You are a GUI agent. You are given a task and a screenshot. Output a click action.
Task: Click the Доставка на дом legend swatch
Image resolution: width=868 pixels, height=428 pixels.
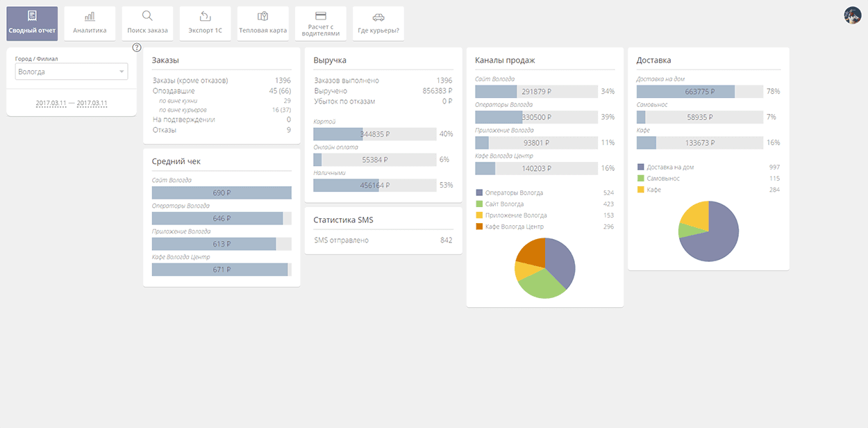(640, 167)
